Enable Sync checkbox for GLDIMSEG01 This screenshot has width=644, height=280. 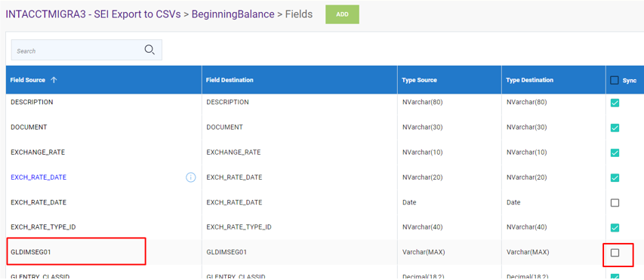click(x=615, y=253)
